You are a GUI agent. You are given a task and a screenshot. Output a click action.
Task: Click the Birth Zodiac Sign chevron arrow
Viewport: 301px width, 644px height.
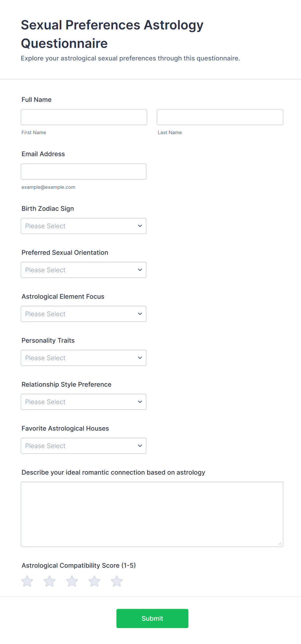(140, 226)
